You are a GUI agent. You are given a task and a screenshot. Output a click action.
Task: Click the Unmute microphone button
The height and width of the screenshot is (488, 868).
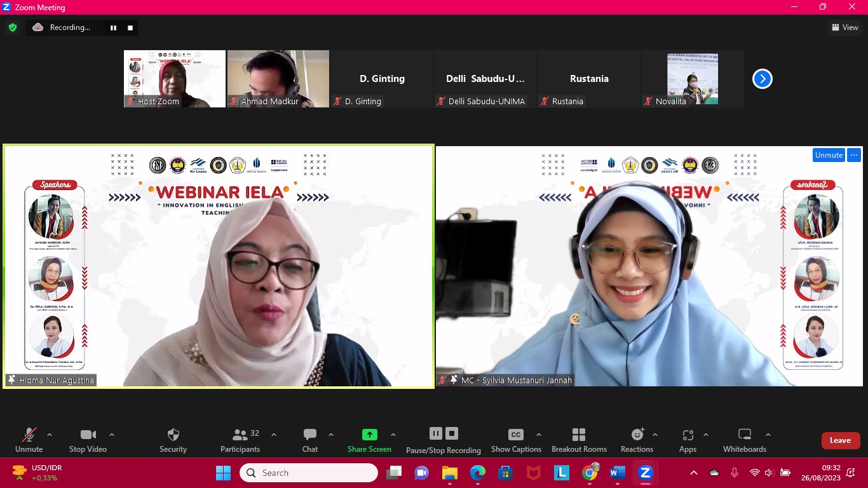(29, 440)
